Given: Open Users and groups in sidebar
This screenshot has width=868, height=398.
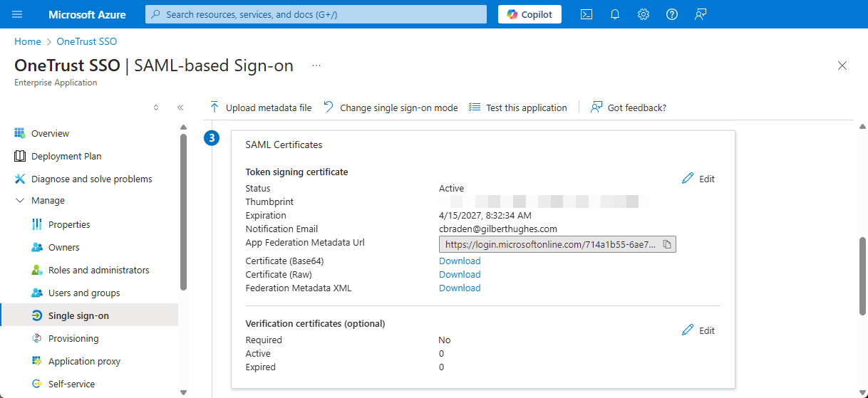Looking at the screenshot, I should point(84,293).
